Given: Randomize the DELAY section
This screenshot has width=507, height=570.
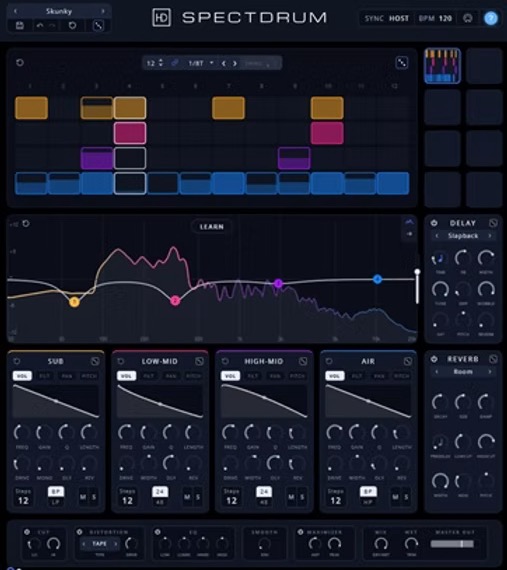Looking at the screenshot, I should [x=493, y=223].
